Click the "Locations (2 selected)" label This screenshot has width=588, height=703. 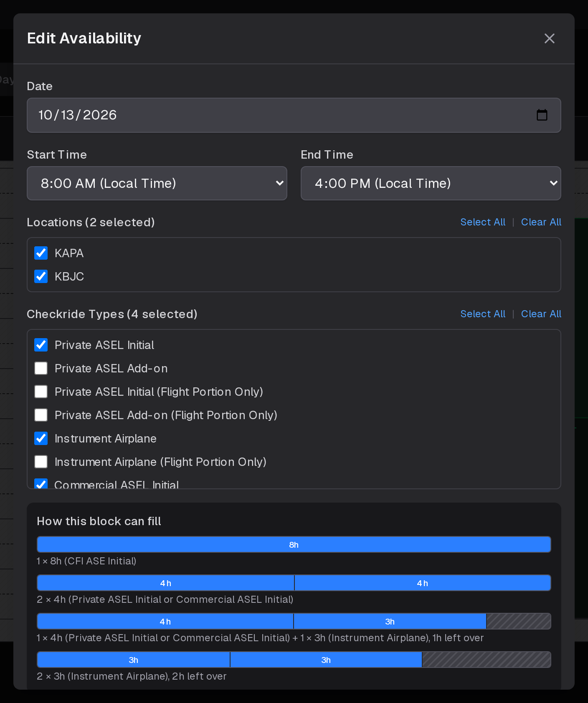pos(91,222)
